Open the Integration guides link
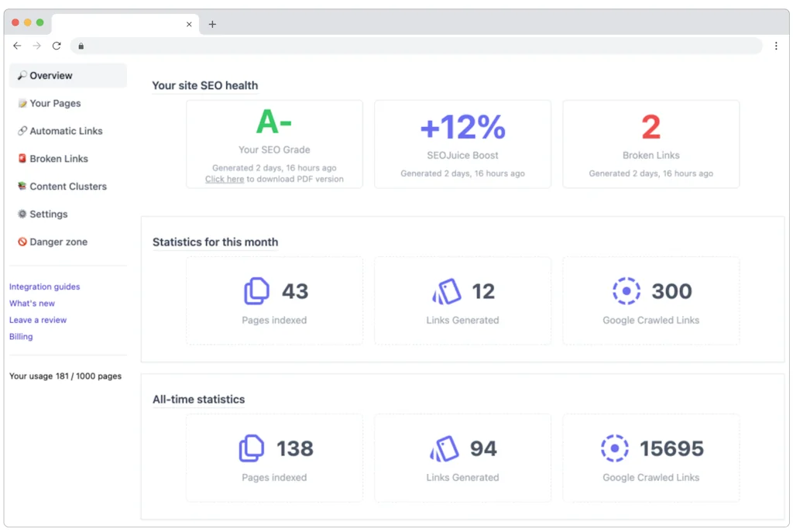 pos(44,287)
